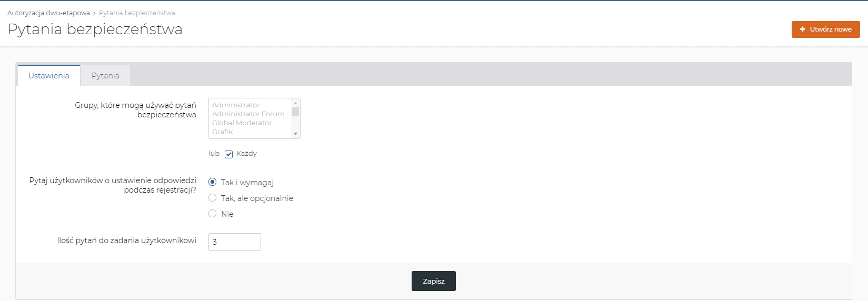Image resolution: width=868 pixels, height=301 pixels.
Task: Select Administrator in the groups list
Action: [x=236, y=105]
